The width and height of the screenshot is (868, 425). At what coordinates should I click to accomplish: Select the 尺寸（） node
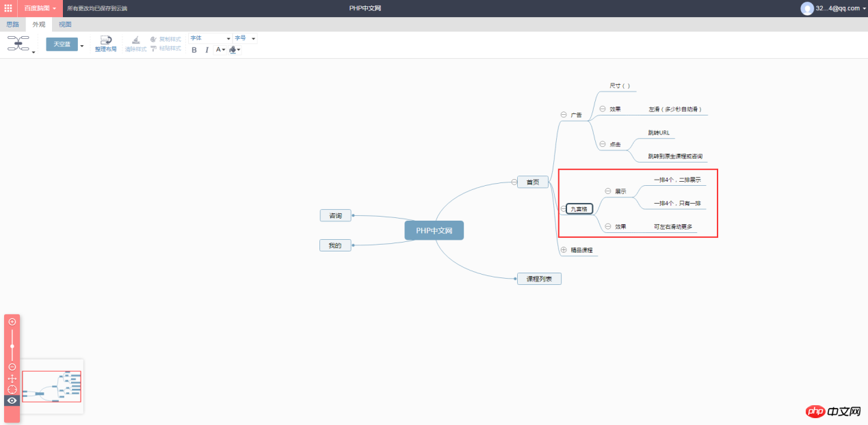click(x=620, y=86)
